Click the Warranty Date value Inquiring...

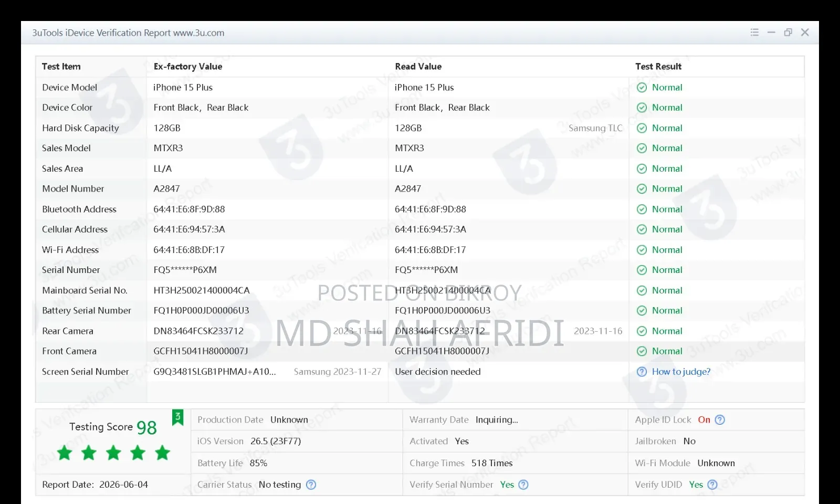[x=497, y=420]
